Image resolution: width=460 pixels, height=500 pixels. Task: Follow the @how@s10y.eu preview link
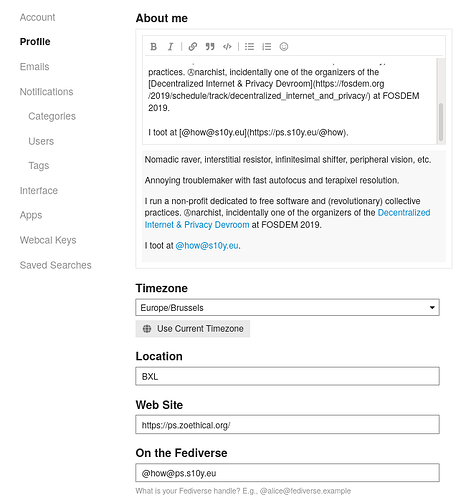pos(207,246)
